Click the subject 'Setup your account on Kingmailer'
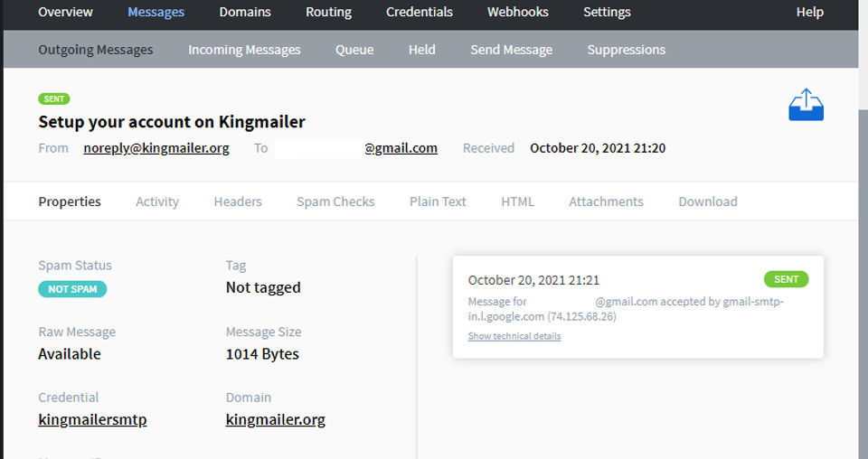 pos(172,122)
